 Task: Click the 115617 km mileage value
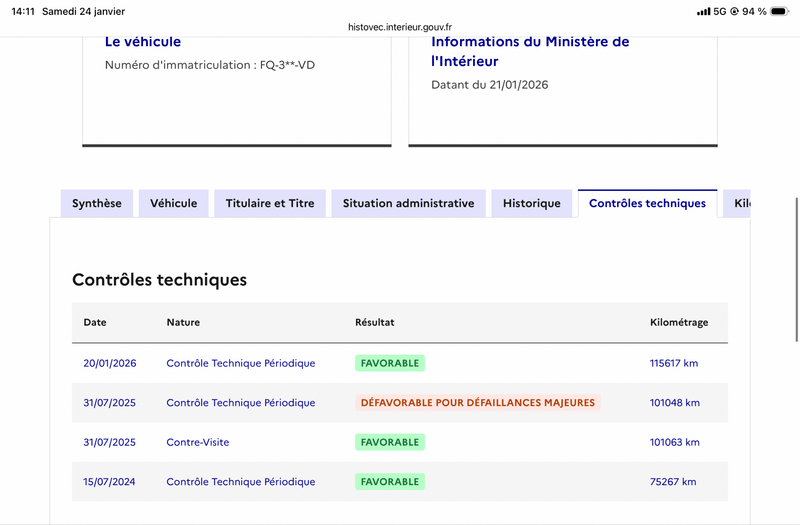click(674, 363)
